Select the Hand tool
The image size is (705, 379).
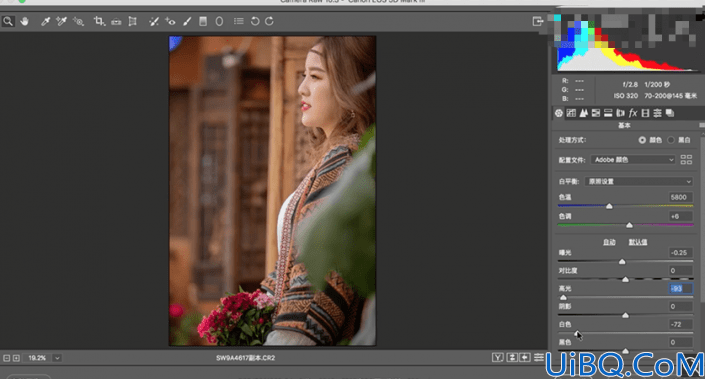[x=24, y=21]
